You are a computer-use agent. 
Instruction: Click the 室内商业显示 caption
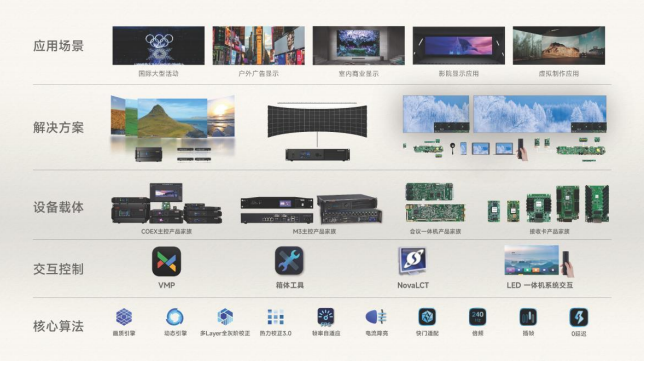(359, 74)
